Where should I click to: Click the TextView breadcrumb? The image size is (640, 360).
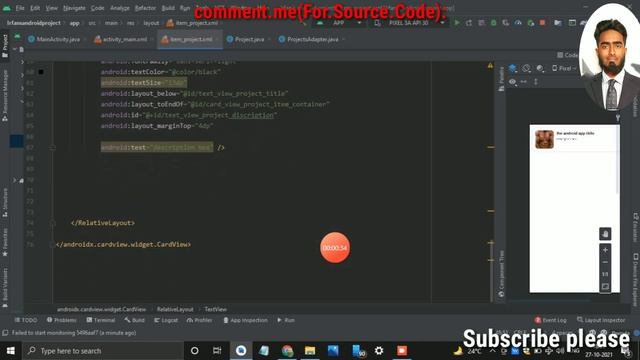tap(216, 309)
